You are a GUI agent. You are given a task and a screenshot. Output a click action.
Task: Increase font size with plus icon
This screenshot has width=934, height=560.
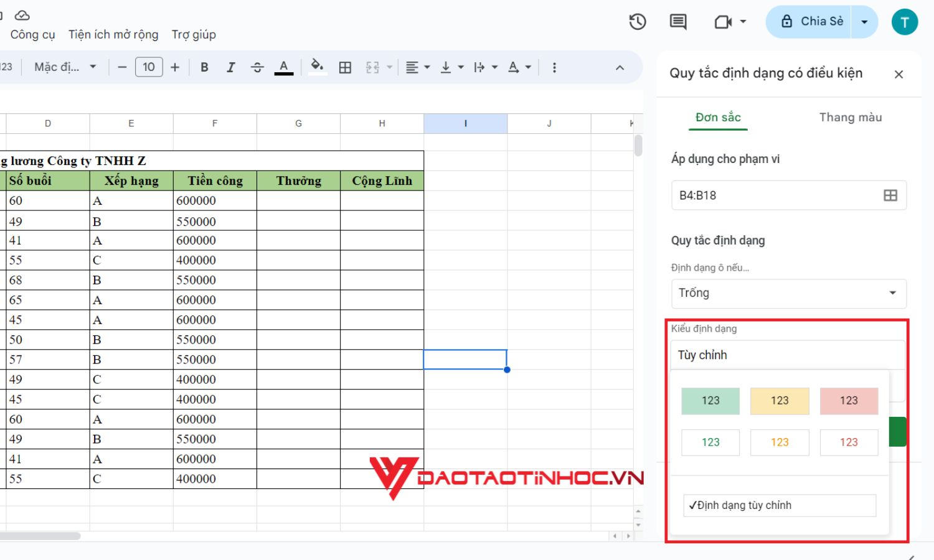175,67
